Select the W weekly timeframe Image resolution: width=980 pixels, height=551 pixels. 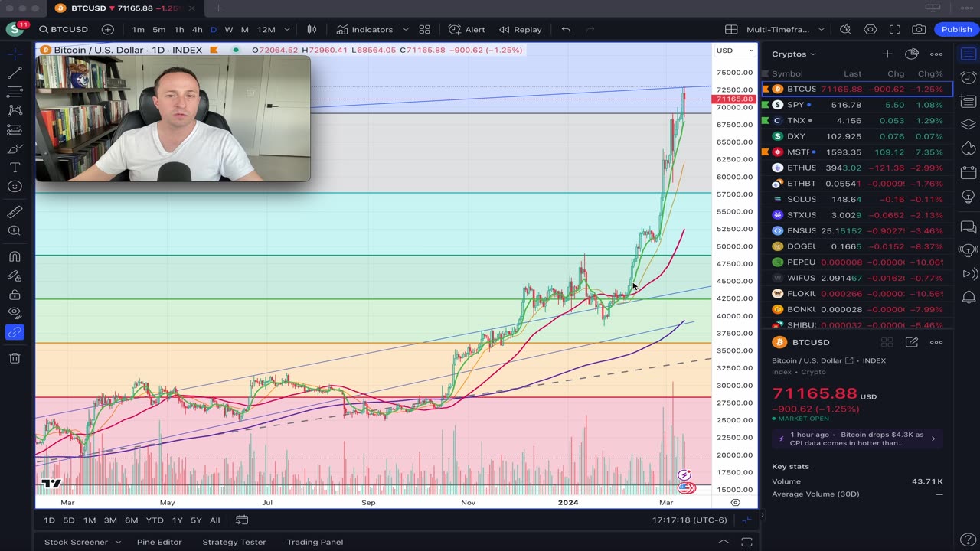click(x=229, y=29)
